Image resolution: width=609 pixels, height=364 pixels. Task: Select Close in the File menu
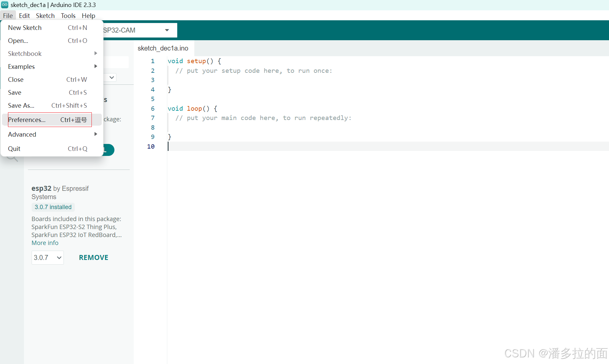(x=52, y=79)
